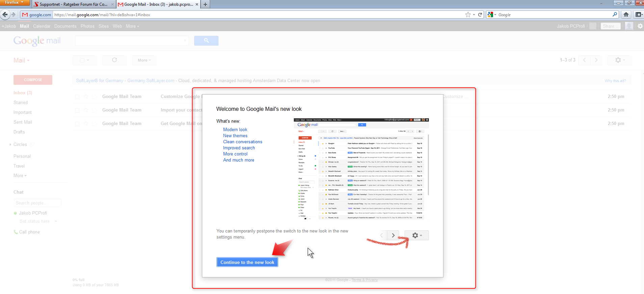This screenshot has height=294, width=644.
Task: Open the Firefox home page icon
Action: point(626,15)
